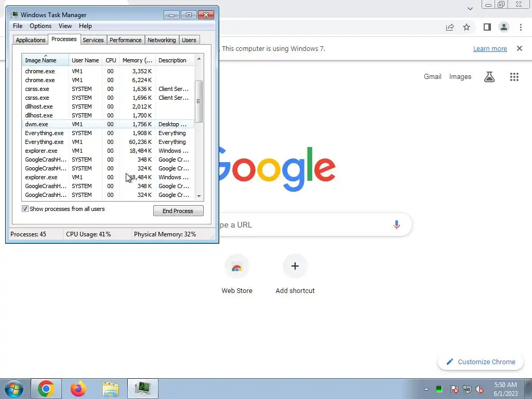Click the green CPU meter tray icon
Image resolution: width=532 pixels, height=399 pixels.
pyautogui.click(x=439, y=389)
